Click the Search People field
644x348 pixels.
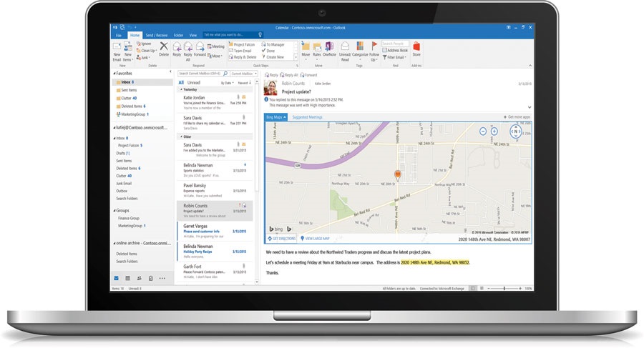(x=395, y=44)
